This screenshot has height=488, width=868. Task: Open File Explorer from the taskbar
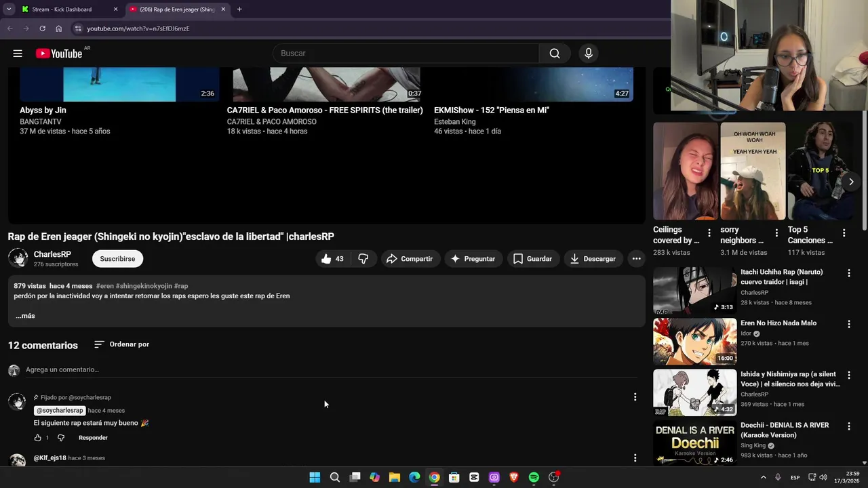395,477
